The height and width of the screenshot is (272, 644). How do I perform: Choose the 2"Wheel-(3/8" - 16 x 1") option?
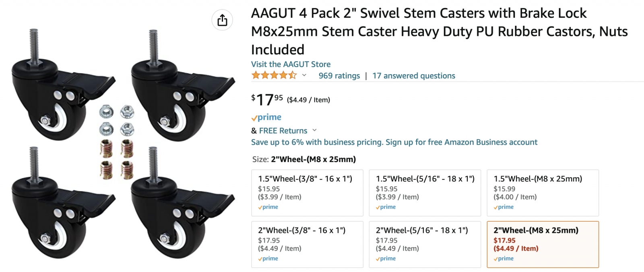pos(308,245)
